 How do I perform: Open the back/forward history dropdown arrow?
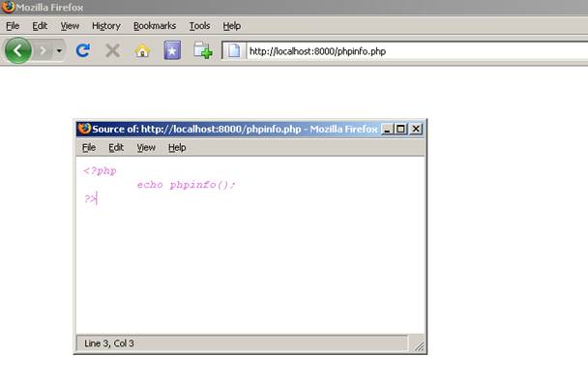coord(59,50)
